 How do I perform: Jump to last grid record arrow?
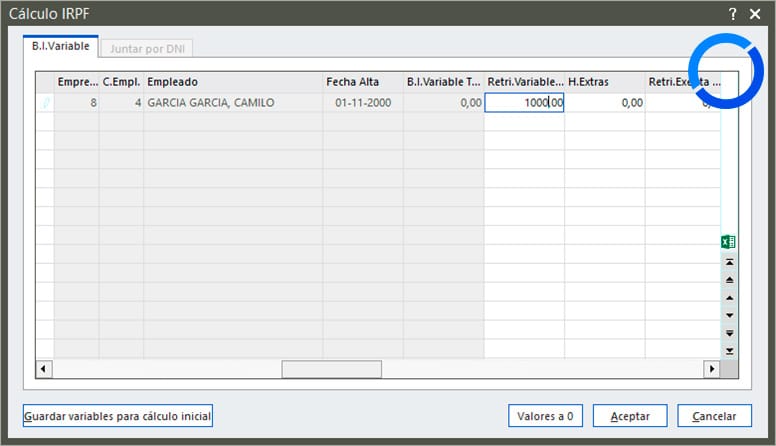coord(729,351)
